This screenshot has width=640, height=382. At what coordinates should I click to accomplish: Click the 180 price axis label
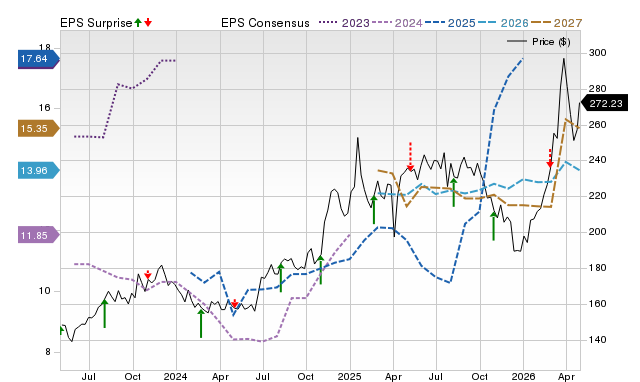[598, 268]
